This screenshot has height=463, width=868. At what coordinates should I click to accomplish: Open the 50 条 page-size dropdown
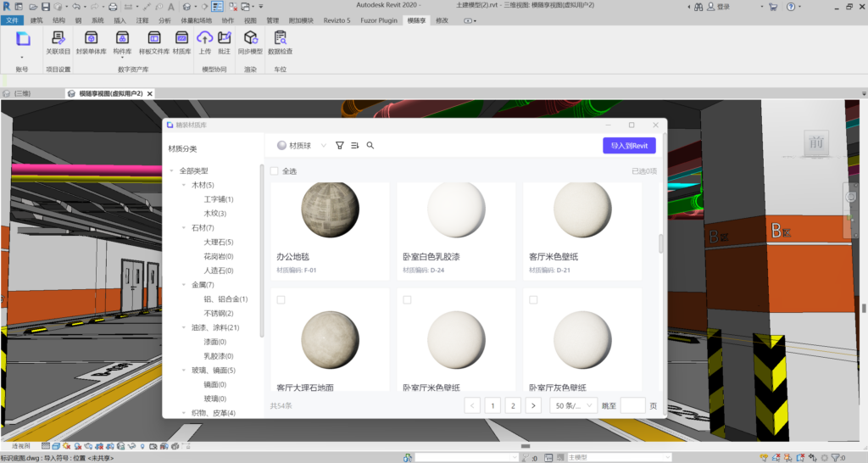point(573,405)
